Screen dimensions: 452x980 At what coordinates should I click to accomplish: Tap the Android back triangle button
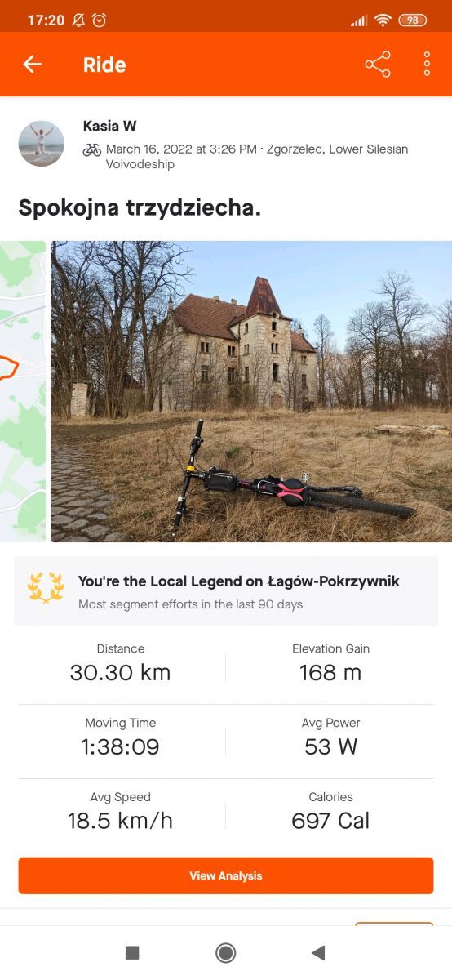point(319,952)
